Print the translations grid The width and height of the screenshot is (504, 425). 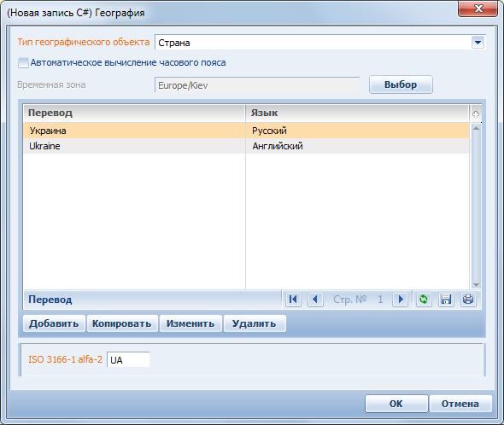click(x=468, y=300)
